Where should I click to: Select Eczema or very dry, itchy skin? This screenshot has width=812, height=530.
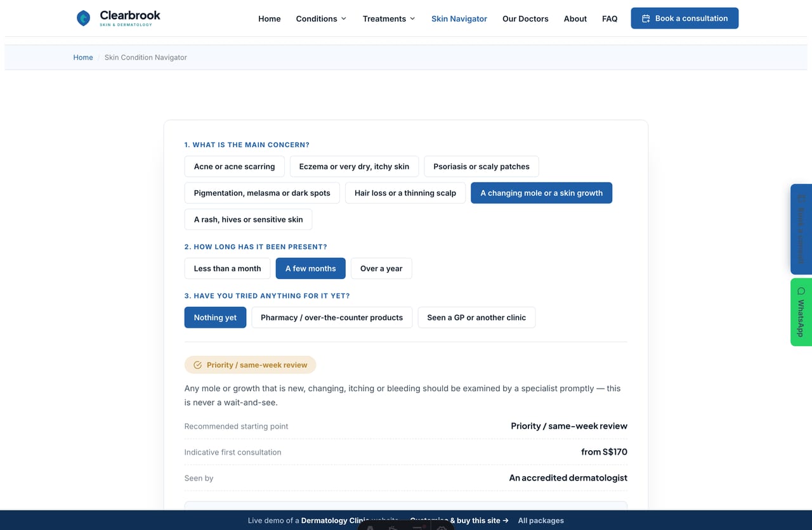(x=354, y=166)
